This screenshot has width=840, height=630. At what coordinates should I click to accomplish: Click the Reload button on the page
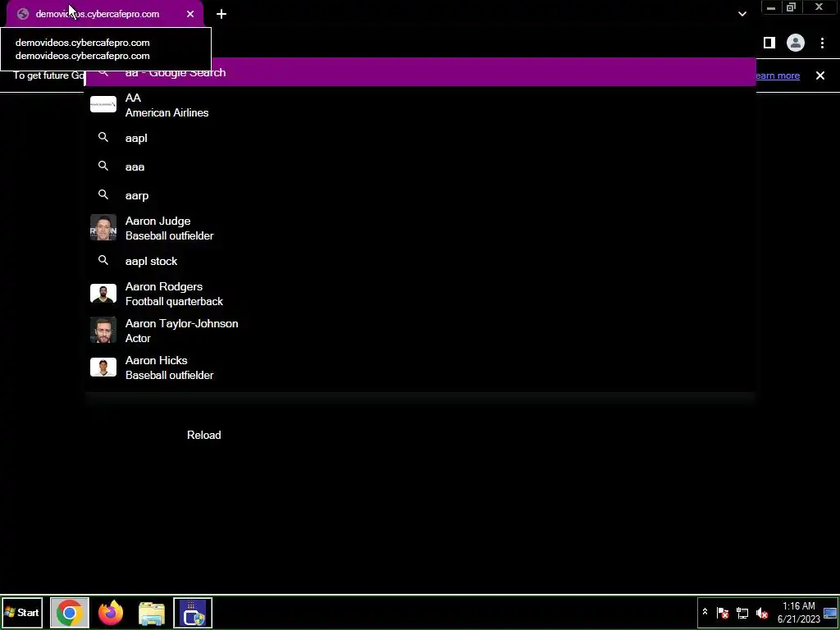pyautogui.click(x=203, y=435)
